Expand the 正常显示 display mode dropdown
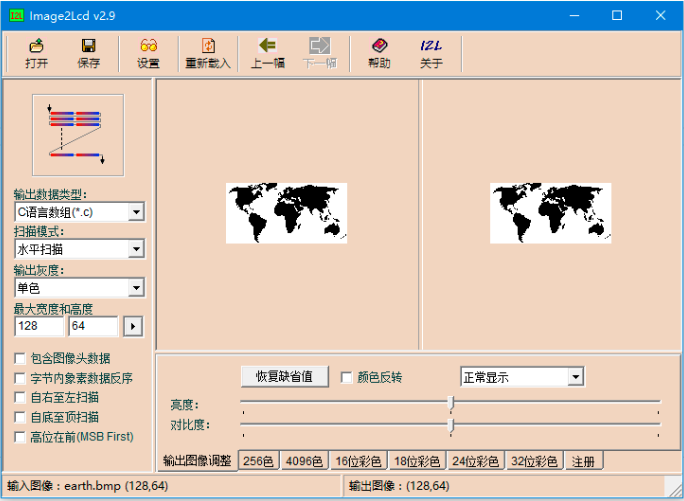The width and height of the screenshot is (684, 501). [x=575, y=377]
